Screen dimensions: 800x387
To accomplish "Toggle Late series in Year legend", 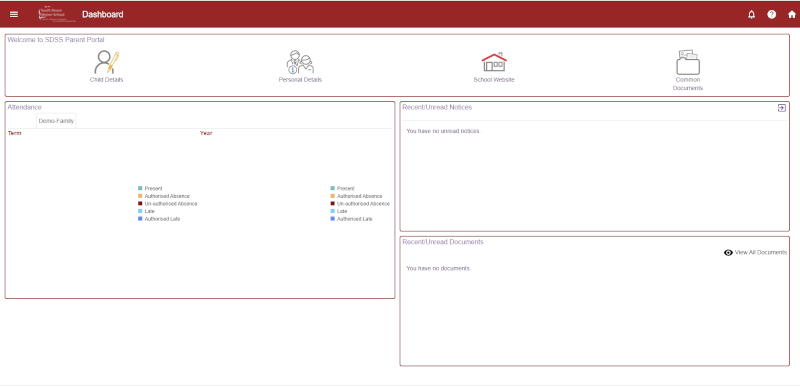I will click(x=339, y=211).
